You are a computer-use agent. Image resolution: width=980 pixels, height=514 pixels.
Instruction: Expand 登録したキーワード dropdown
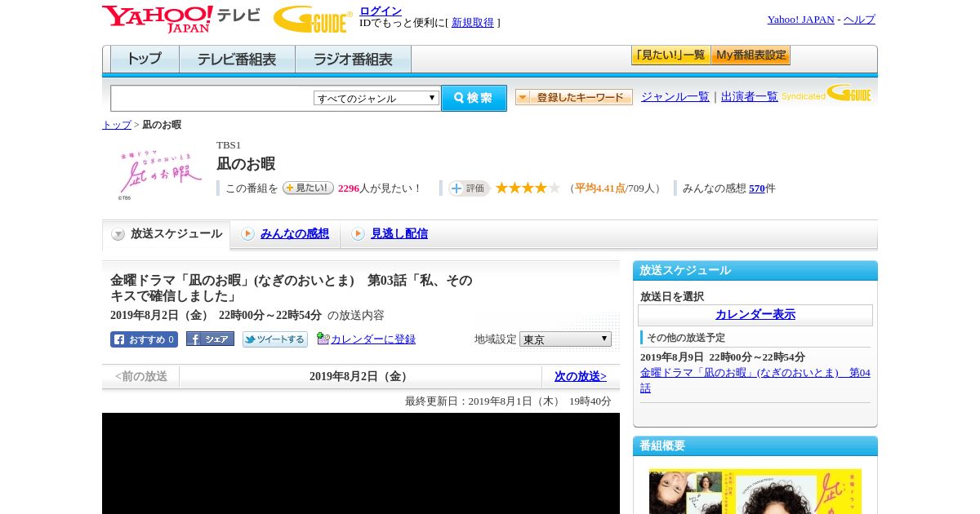click(574, 97)
